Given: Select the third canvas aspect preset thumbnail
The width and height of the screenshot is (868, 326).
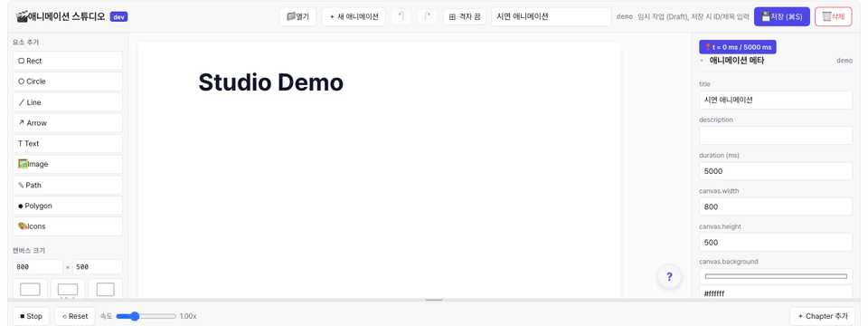Looking at the screenshot, I should tap(105, 289).
